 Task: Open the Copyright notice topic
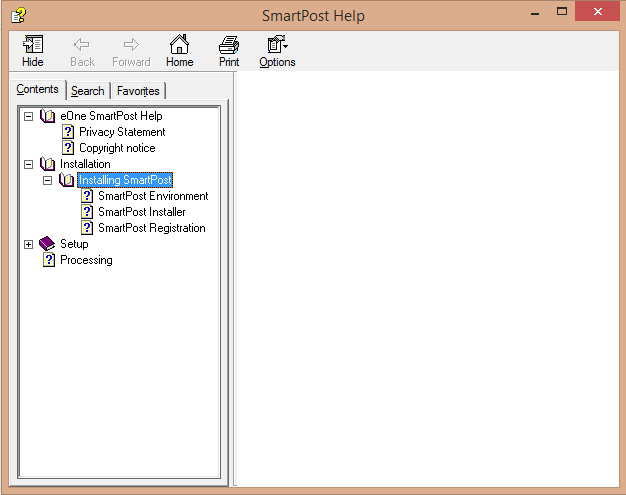[117, 148]
